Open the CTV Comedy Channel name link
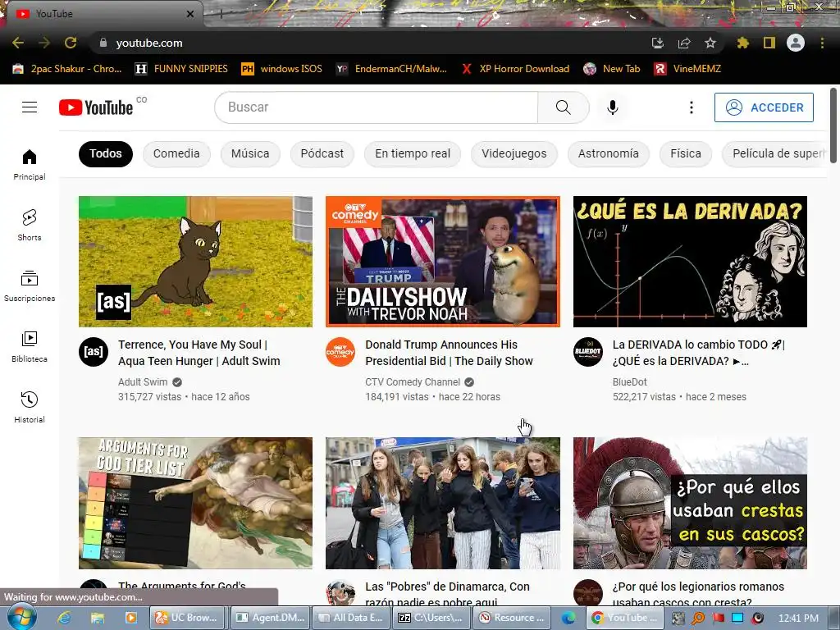Screen dimensions: 840x630 point(413,382)
